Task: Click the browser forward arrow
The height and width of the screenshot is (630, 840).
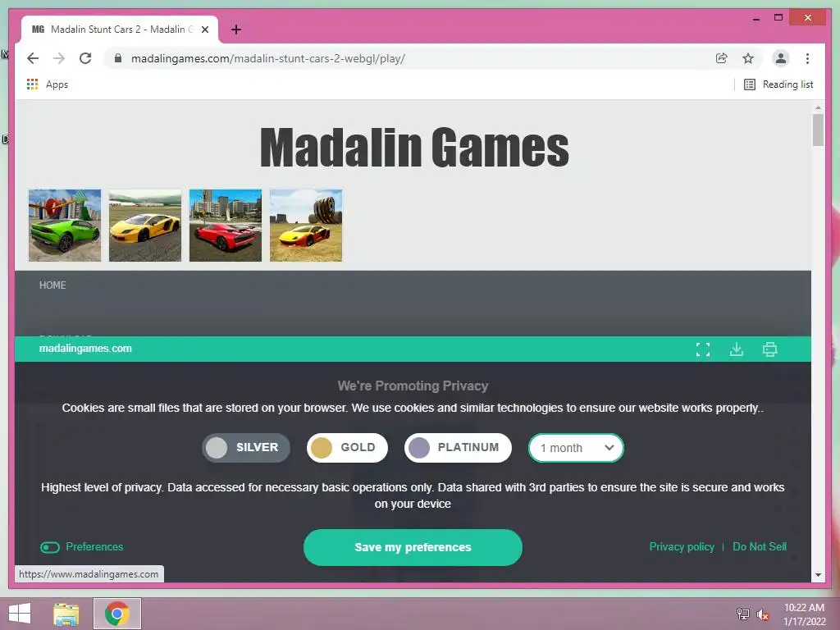Action: (59, 58)
